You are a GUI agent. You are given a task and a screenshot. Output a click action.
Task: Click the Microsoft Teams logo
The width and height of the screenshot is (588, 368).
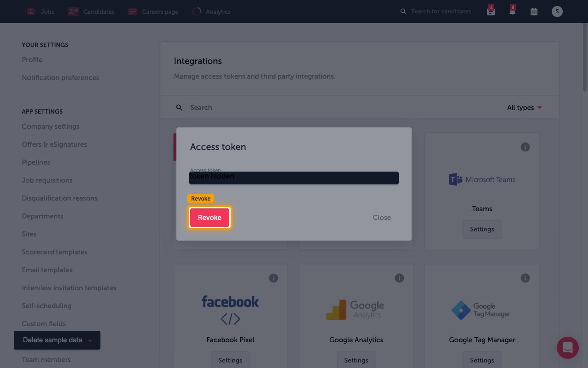(x=482, y=179)
